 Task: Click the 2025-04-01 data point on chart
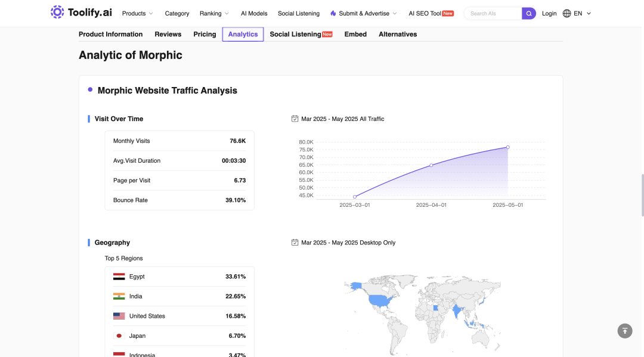(x=431, y=165)
